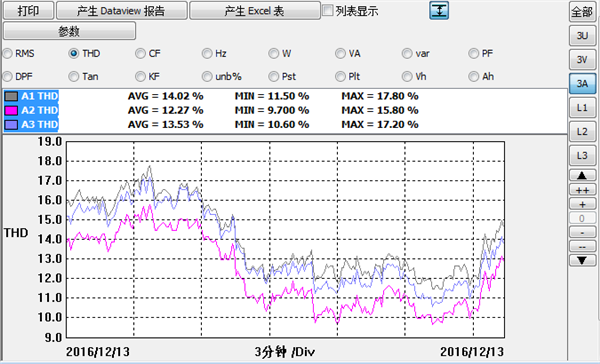Viewport: 600px width, 364px height.
Task: Switch to the L3 channel view
Action: (x=582, y=156)
